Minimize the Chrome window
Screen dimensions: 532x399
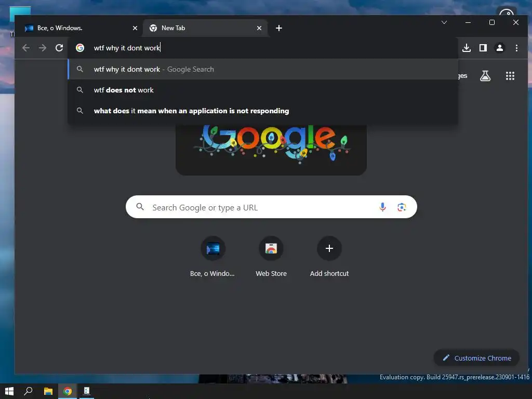(x=468, y=22)
